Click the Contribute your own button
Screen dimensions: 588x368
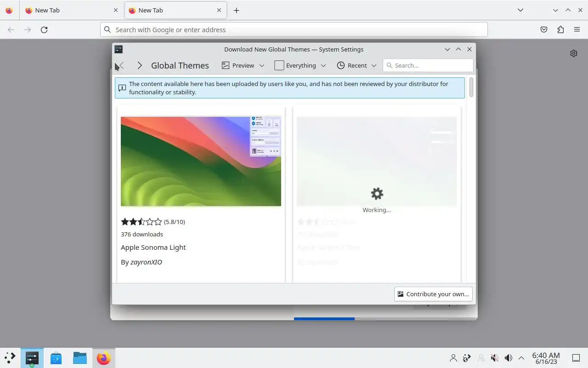click(433, 294)
